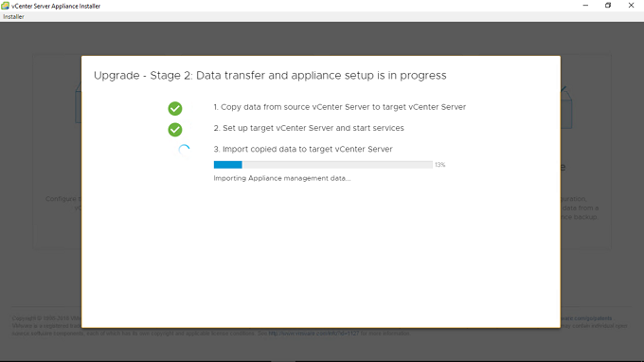Click the dimmed copyright notice at bottom left
The height and width of the screenshot is (362, 644).
(x=46, y=326)
